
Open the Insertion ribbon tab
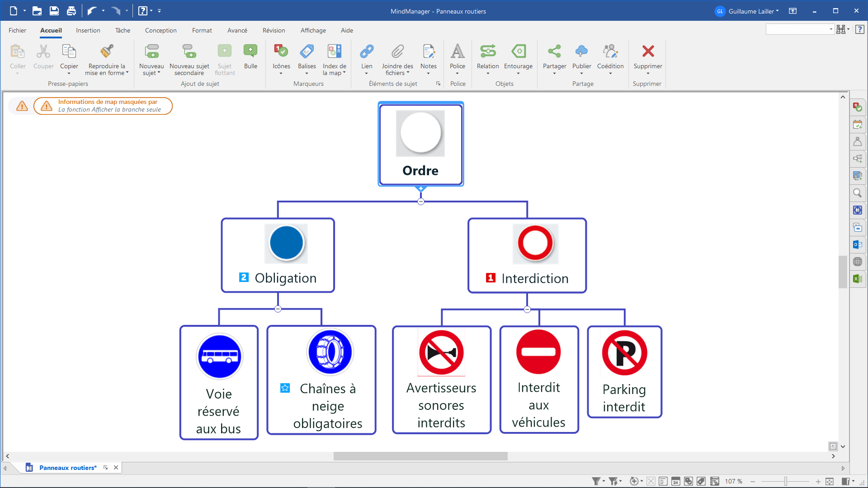click(88, 30)
